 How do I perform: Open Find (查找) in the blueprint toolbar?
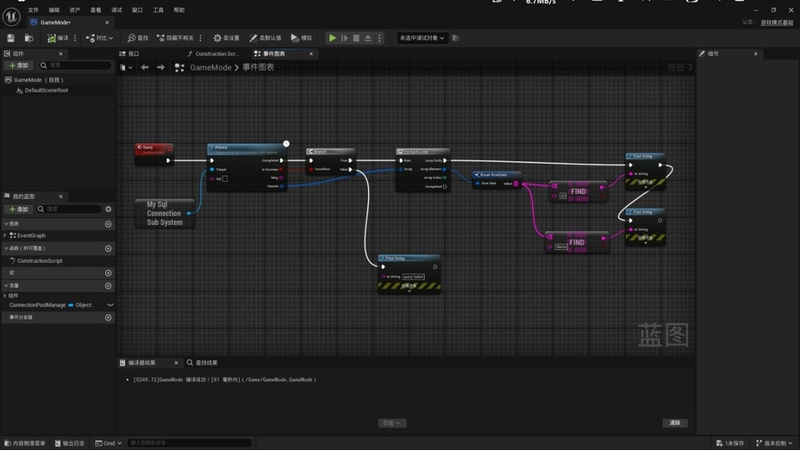(x=138, y=38)
